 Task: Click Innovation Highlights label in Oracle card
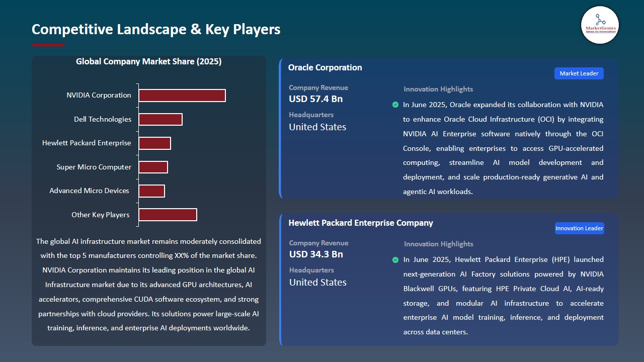tap(438, 89)
